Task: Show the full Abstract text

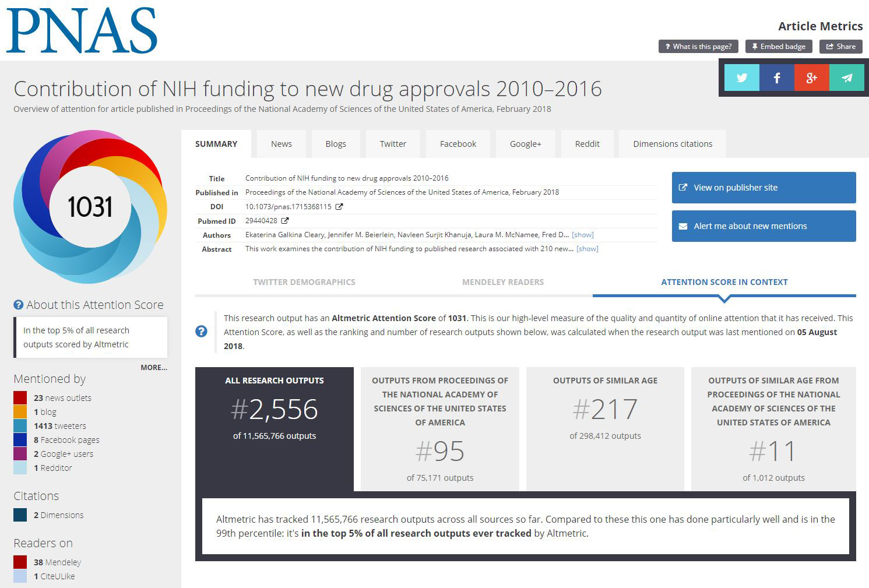Action: (587, 249)
